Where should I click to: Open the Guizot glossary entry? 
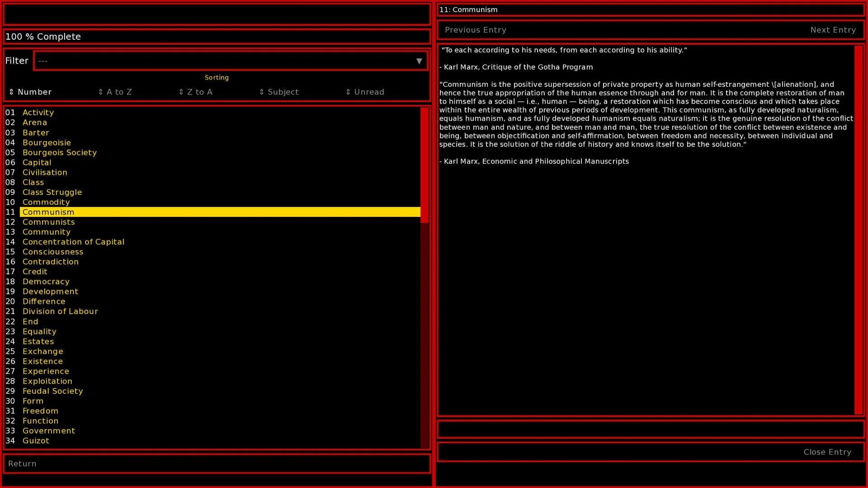(36, 441)
